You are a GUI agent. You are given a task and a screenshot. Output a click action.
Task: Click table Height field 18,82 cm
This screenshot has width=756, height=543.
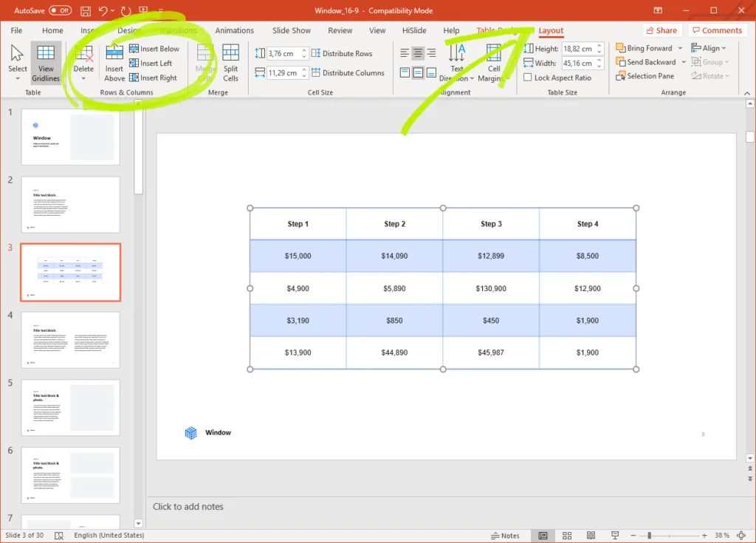578,49
